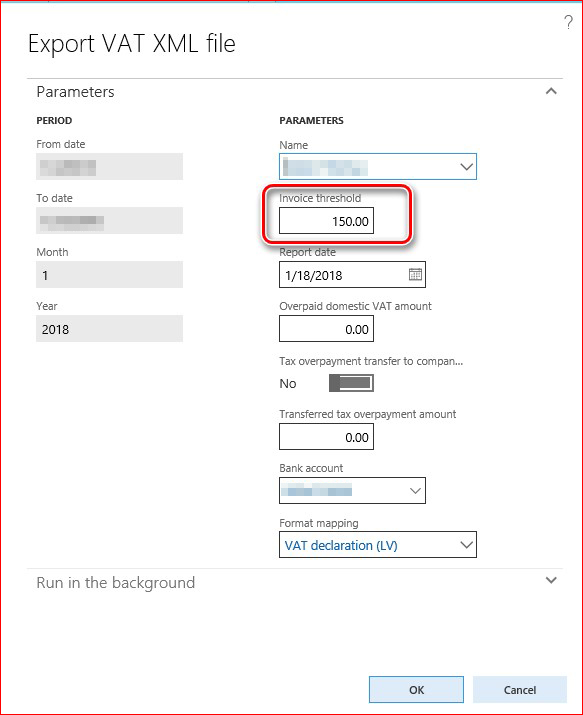Select the VAT declaration (LV) format value
This screenshot has width=583, height=715.
341,545
